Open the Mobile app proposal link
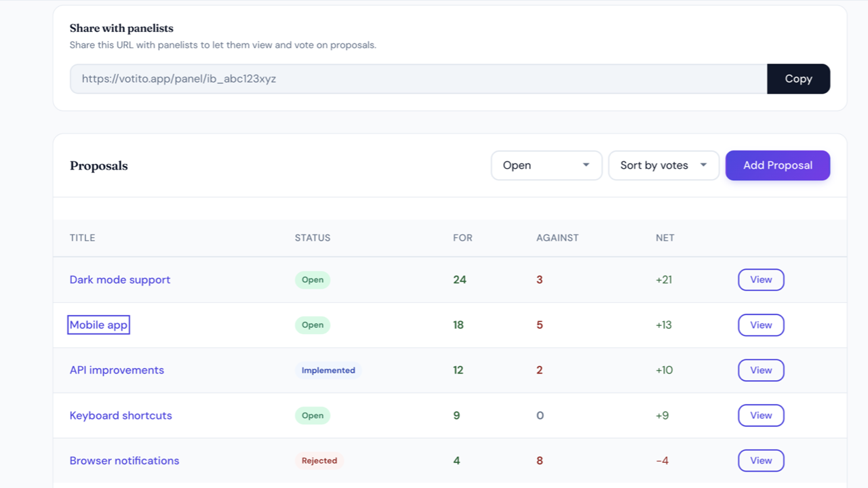 99,325
